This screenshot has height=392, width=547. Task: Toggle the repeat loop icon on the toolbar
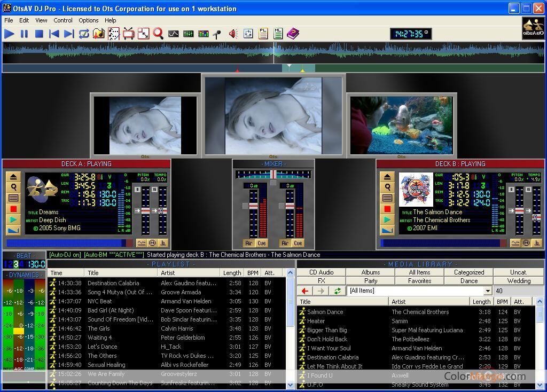[x=83, y=34]
